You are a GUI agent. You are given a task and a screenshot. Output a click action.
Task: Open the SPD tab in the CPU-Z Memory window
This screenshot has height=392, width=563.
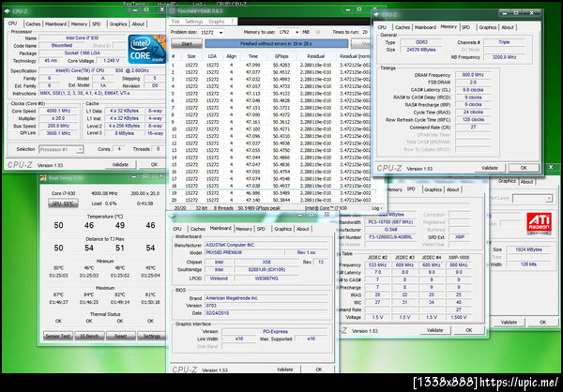465,27
